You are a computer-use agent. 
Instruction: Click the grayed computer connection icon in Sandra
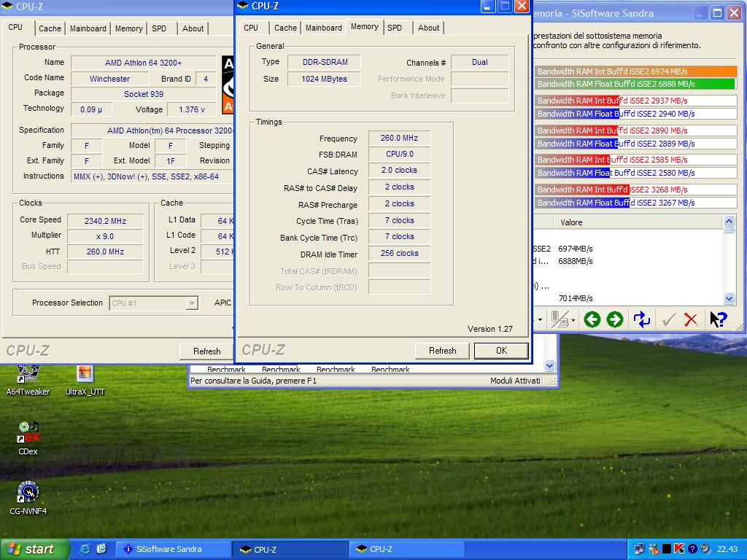pyautogui.click(x=560, y=319)
